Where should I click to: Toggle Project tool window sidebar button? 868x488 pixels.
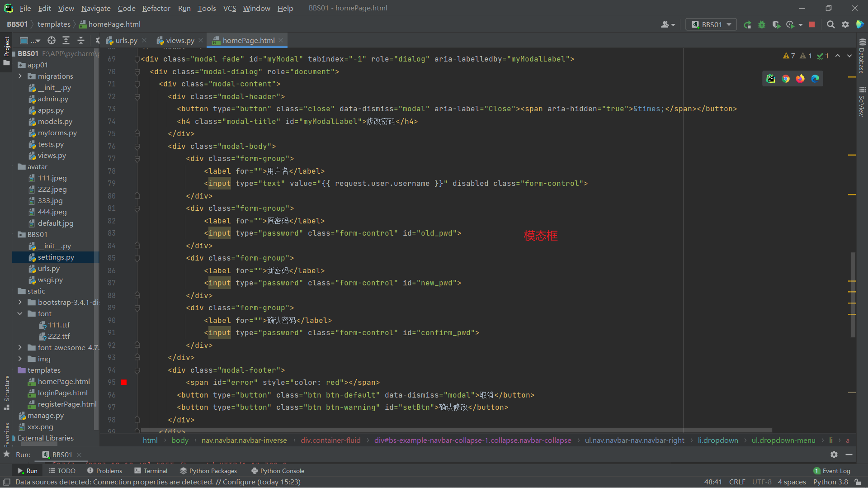coord(7,51)
